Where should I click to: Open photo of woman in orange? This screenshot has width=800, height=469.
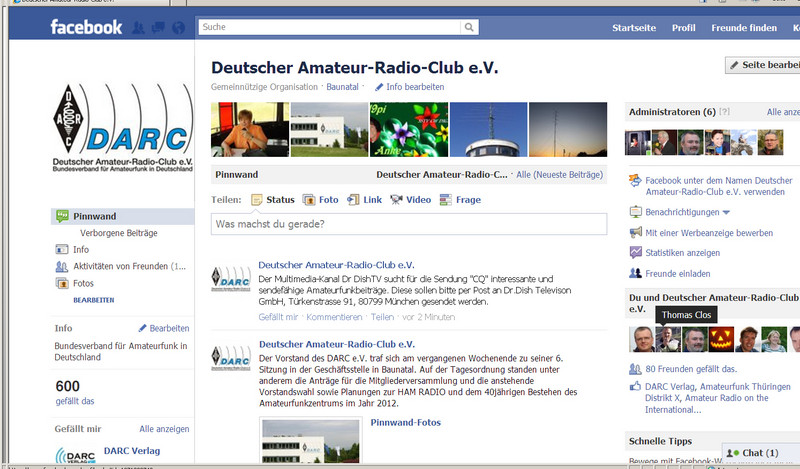[250, 130]
